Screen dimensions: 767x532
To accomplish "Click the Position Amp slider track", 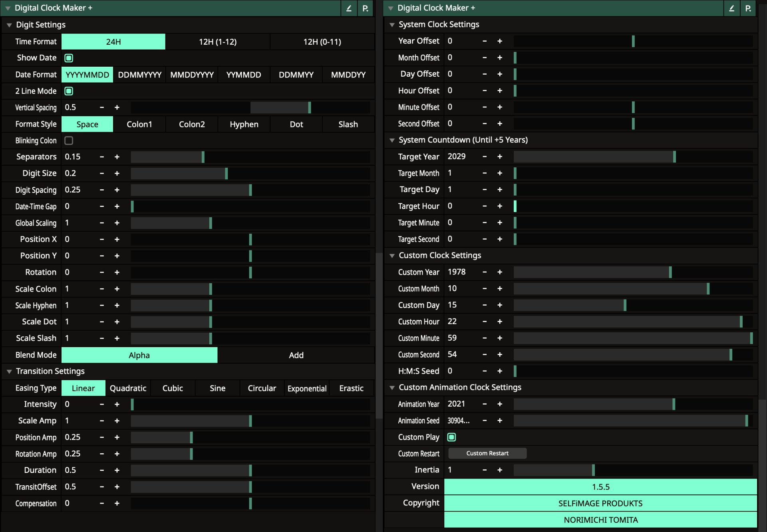I will pos(250,437).
